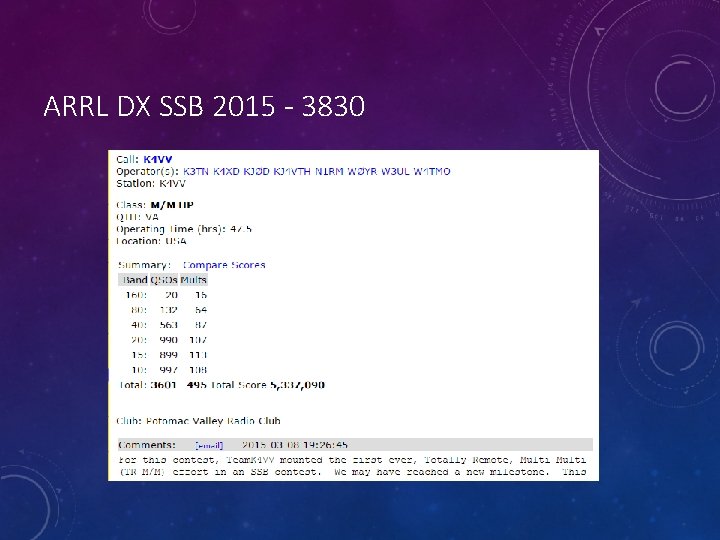The width and height of the screenshot is (720, 540).
Task: Click the slide title ARRL DX SSB 2015 - 3830
Action: (204, 106)
